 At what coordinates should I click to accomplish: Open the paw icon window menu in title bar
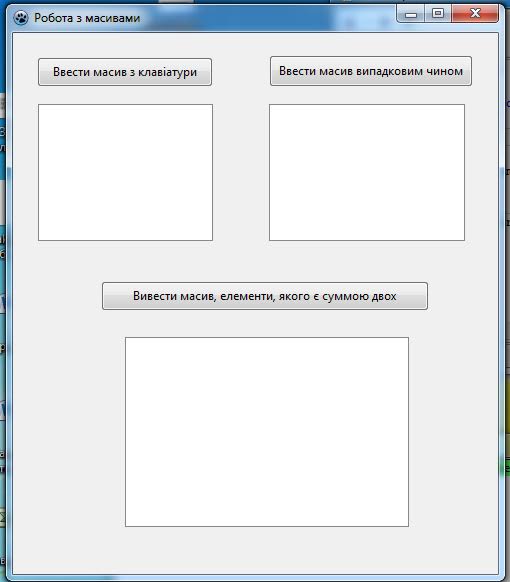(x=21, y=17)
